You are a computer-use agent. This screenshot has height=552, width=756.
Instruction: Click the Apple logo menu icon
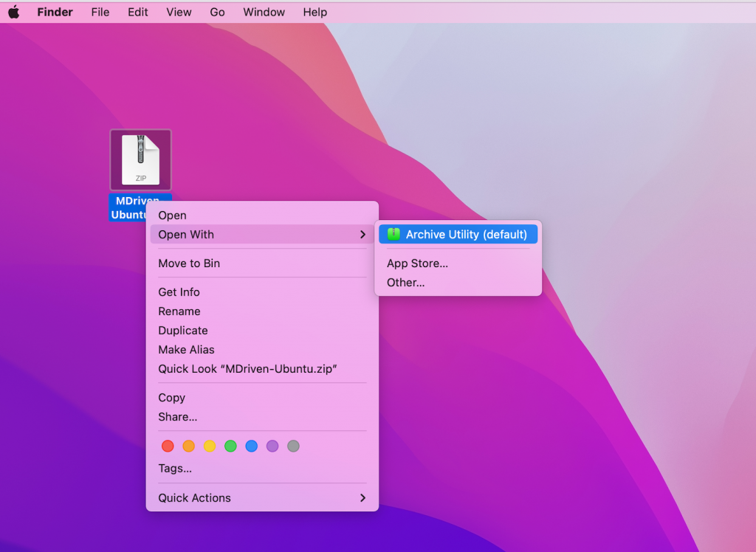tap(13, 12)
